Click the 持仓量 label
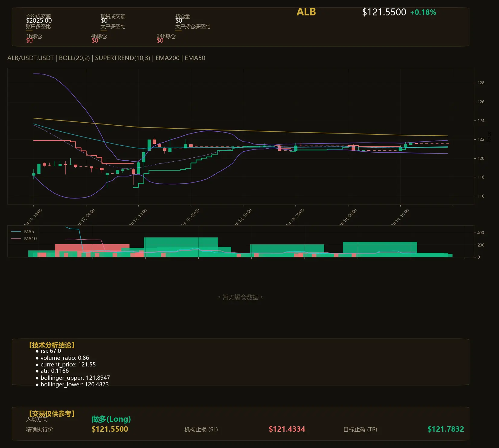 (x=183, y=16)
